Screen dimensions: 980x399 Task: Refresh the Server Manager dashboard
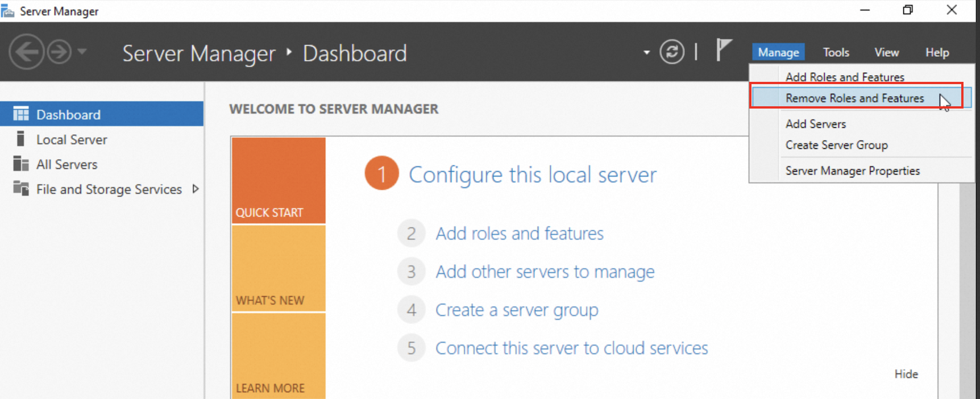click(672, 52)
